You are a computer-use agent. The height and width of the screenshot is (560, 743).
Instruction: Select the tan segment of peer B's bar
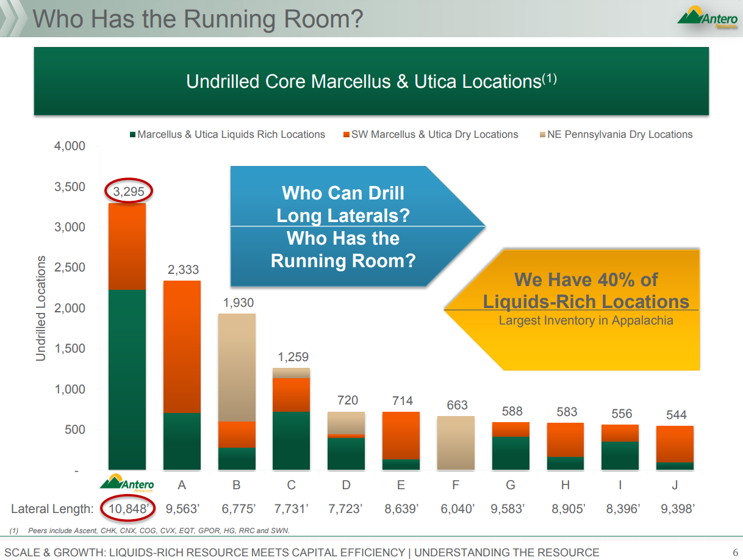(x=237, y=367)
